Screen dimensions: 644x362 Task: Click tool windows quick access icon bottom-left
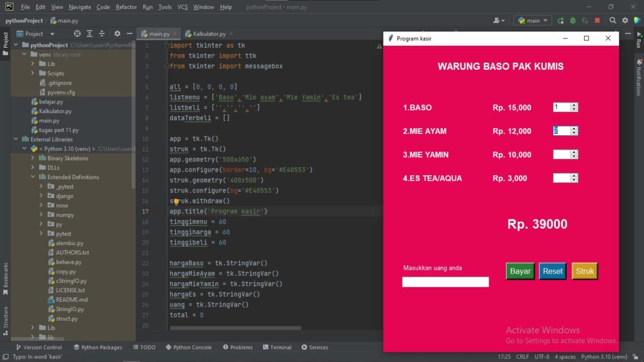coord(6,357)
